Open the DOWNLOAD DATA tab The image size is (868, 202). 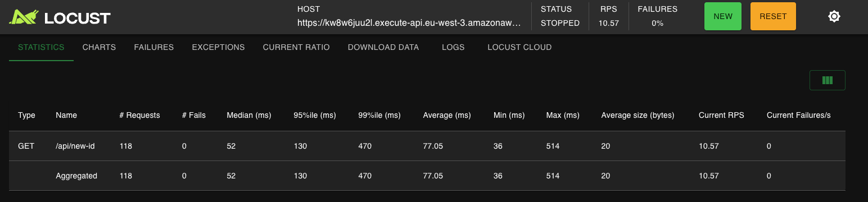point(383,47)
